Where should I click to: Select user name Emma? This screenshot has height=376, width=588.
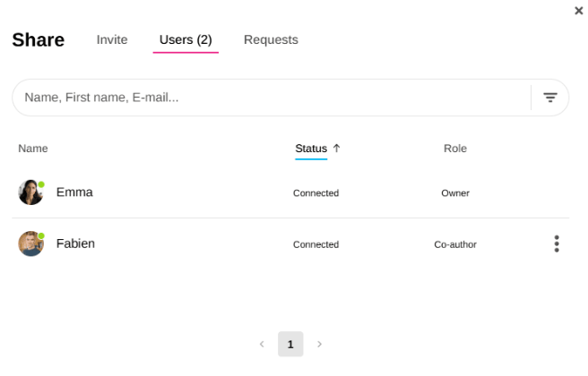[x=74, y=192]
